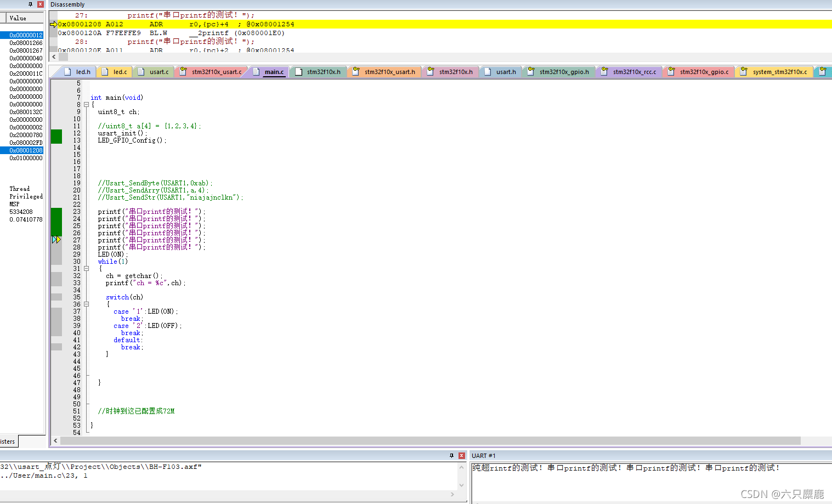Click the led.h file icon
Viewport: 832px width, 504px height.
(68, 72)
